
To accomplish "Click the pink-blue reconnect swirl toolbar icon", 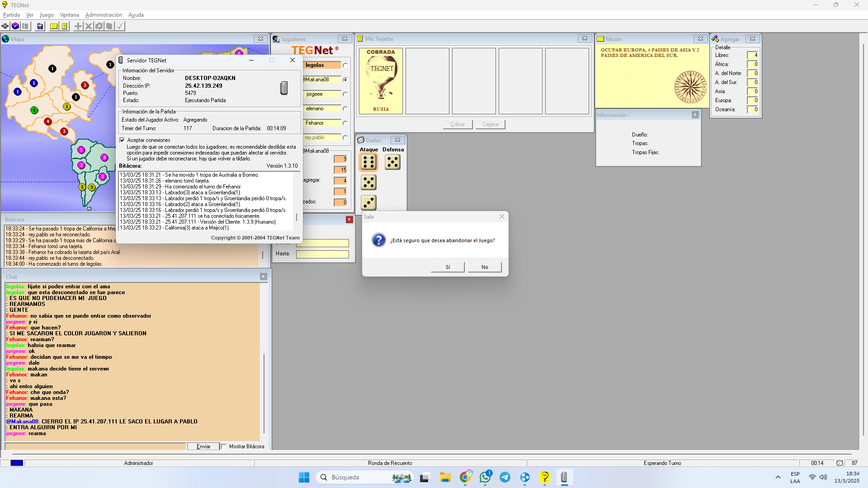I will [x=15, y=26].
